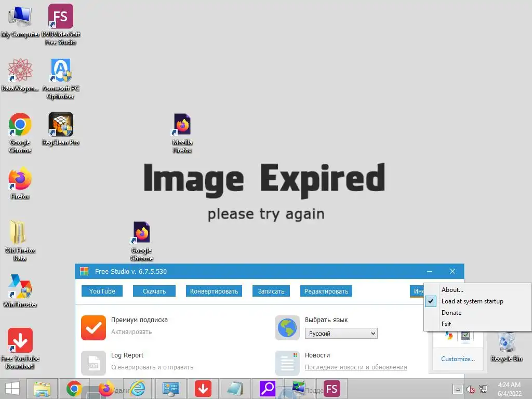Launch the DVDVideoSoft Free Studio desktop shortcut

pyautogui.click(x=60, y=24)
